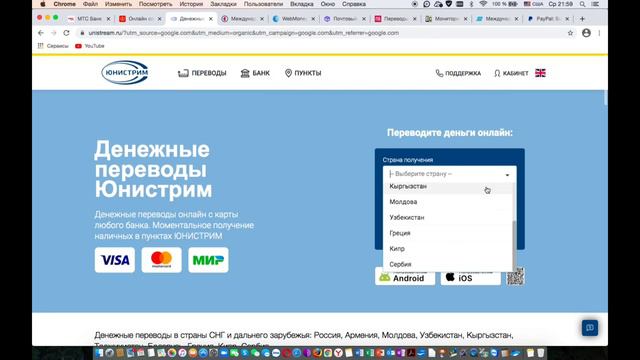Click the Bluetooth icon in the menu bar
Viewport: 640px width, 360px height.
471,4
